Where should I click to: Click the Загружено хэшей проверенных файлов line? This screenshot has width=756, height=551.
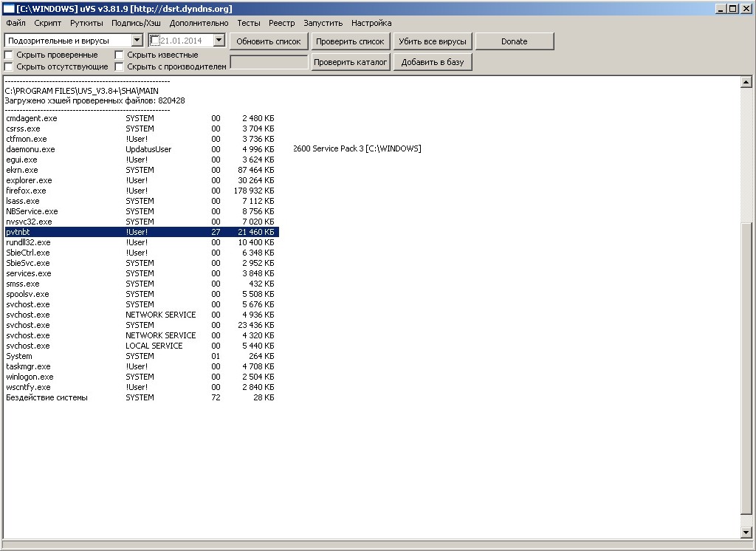pos(94,100)
